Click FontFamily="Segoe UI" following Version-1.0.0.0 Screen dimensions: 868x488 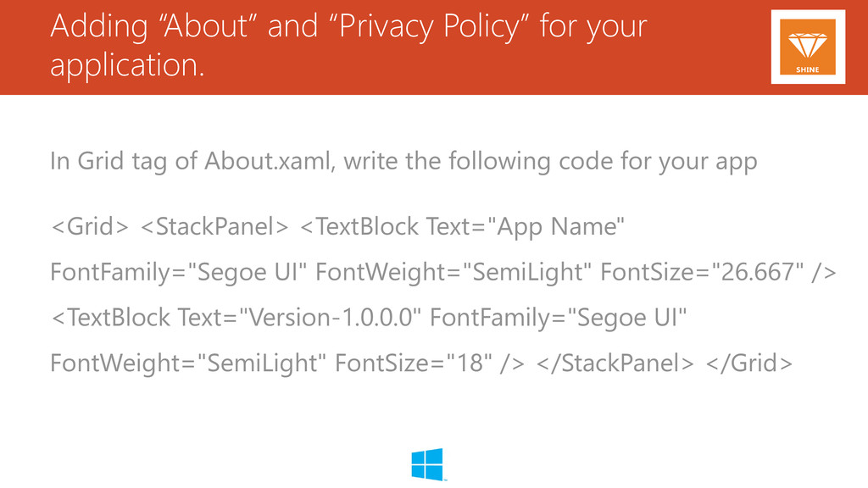pyautogui.click(x=558, y=319)
